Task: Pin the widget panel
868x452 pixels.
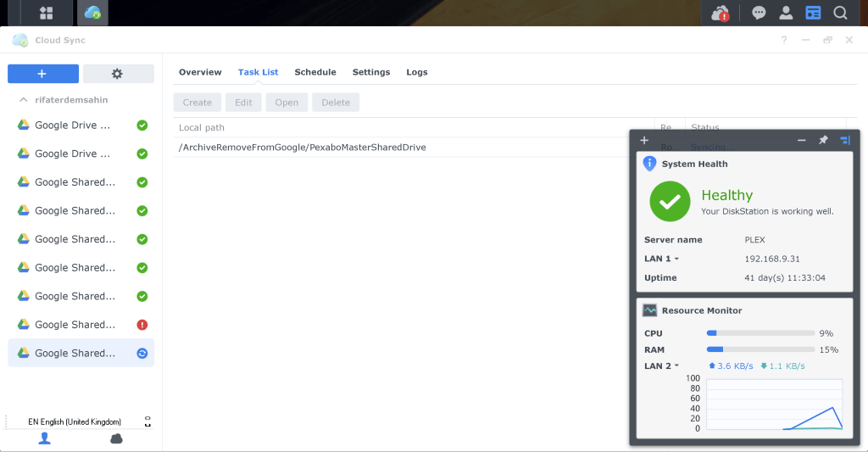Action: pos(823,140)
